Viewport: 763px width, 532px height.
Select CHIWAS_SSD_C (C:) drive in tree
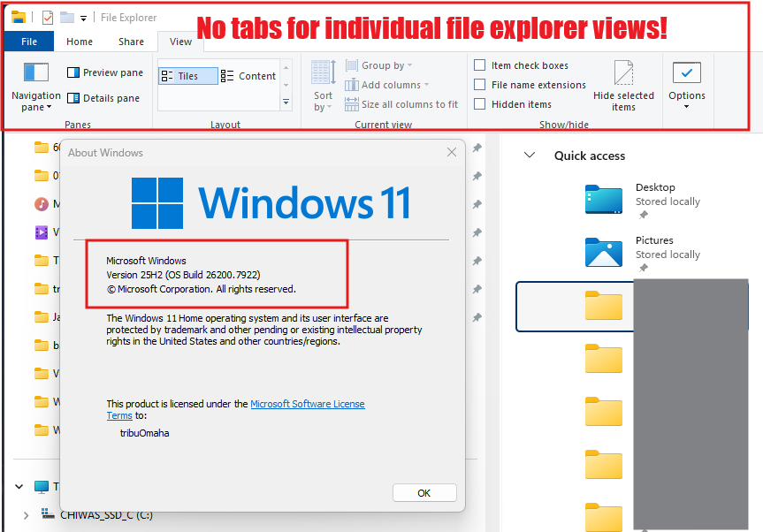click(x=106, y=515)
